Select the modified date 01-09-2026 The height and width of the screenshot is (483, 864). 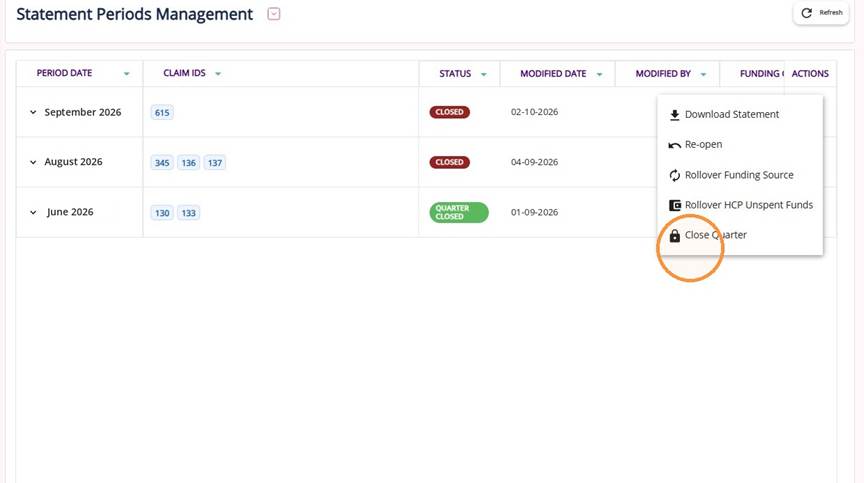[x=534, y=213]
